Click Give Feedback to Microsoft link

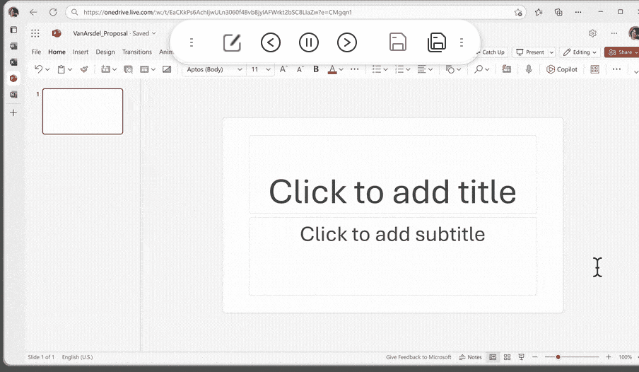419,357
